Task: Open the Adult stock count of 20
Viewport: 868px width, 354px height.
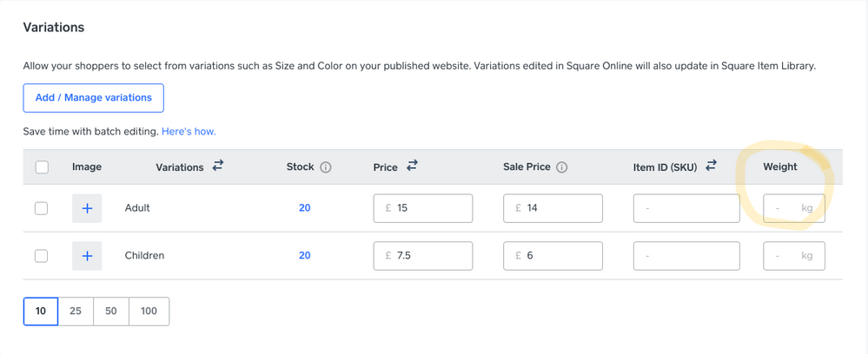Action: [304, 208]
